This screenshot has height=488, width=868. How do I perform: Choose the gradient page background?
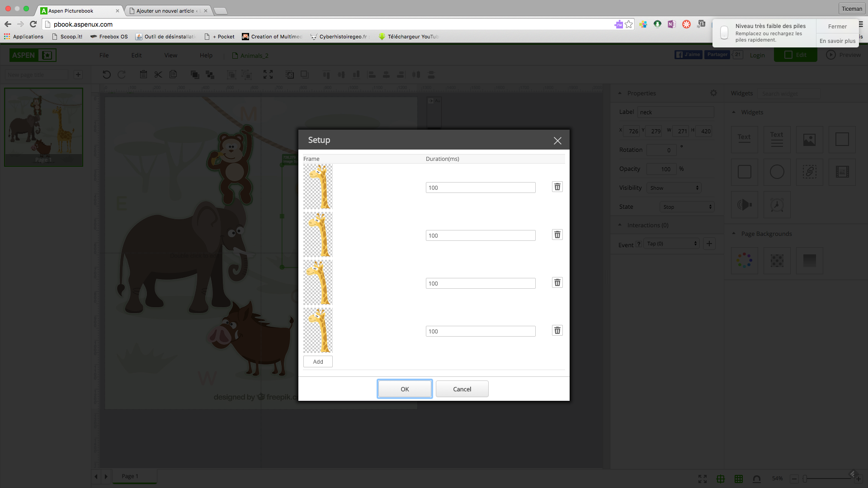pos(809,260)
